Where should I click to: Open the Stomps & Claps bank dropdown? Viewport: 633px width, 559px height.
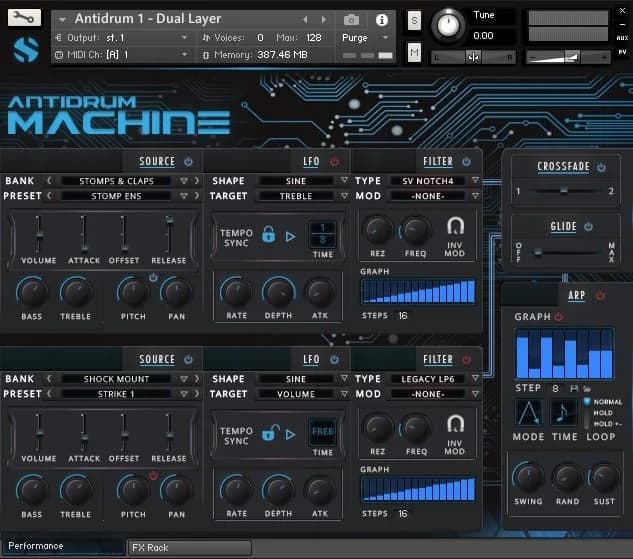tap(184, 181)
